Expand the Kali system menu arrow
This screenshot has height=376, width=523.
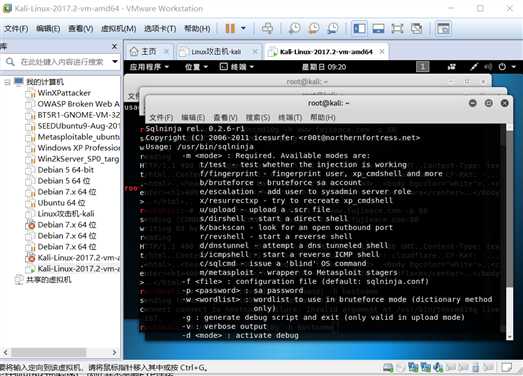[x=514, y=67]
